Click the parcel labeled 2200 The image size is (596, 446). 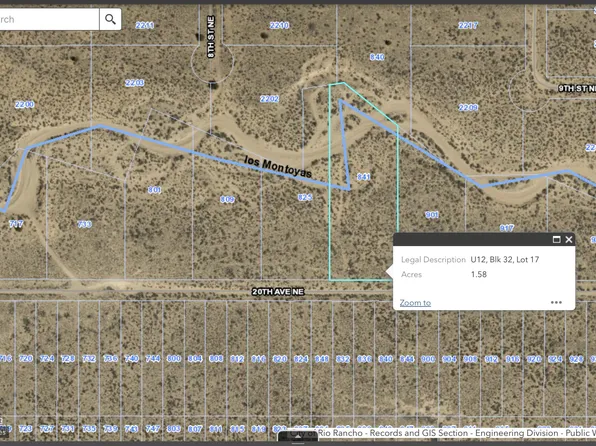tap(24, 104)
